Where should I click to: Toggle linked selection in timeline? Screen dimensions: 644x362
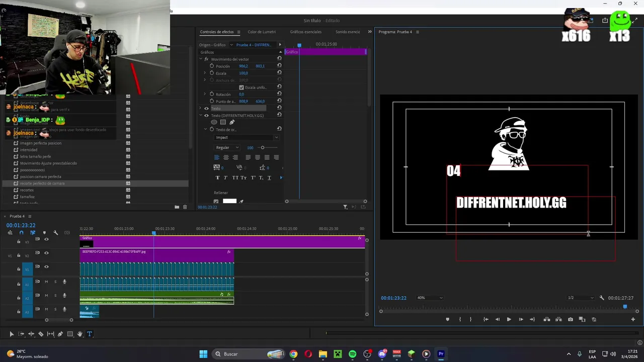click(x=33, y=232)
